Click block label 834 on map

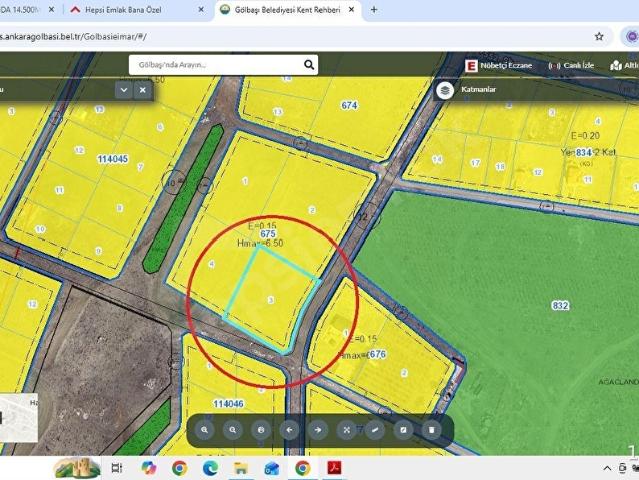pyautogui.click(x=584, y=152)
